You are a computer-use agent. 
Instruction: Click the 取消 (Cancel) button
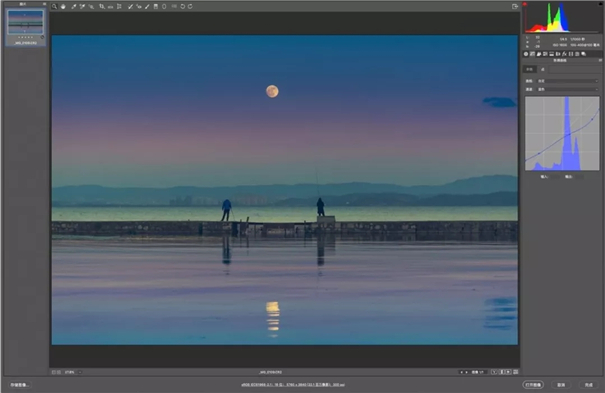(x=561, y=385)
